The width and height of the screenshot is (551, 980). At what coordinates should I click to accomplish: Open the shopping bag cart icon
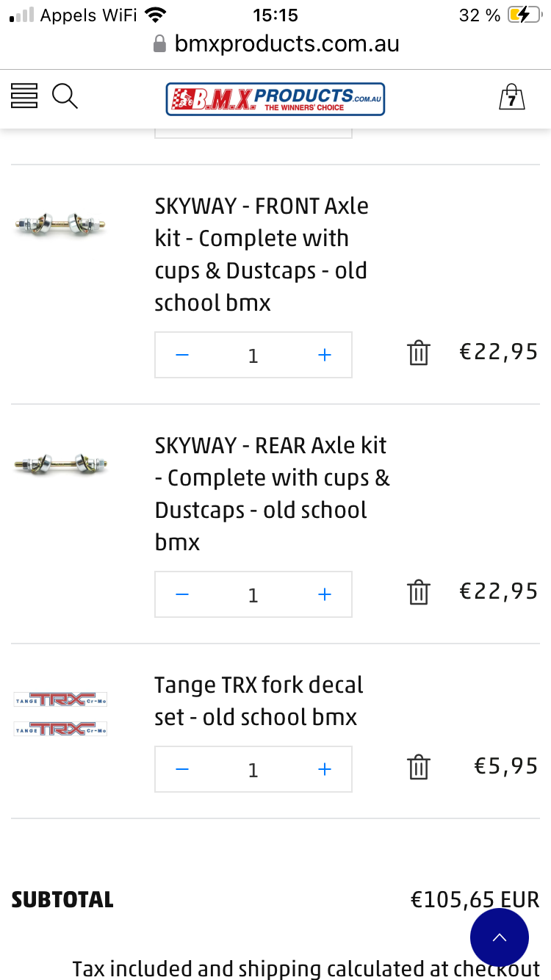pos(511,97)
